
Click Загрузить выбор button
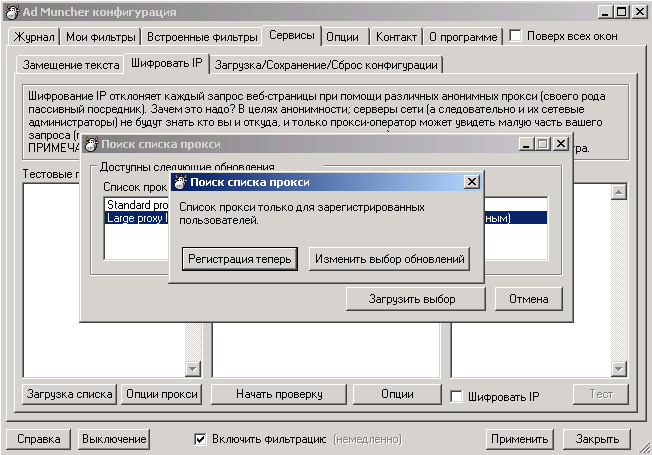415,299
